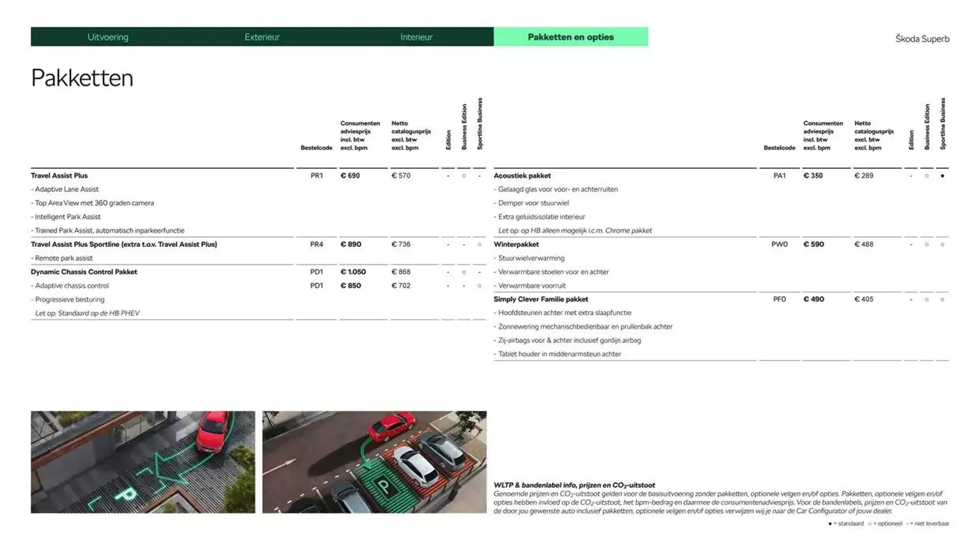The height and width of the screenshot is (551, 980).
Task: Click the € 490 price
Action: tap(814, 299)
